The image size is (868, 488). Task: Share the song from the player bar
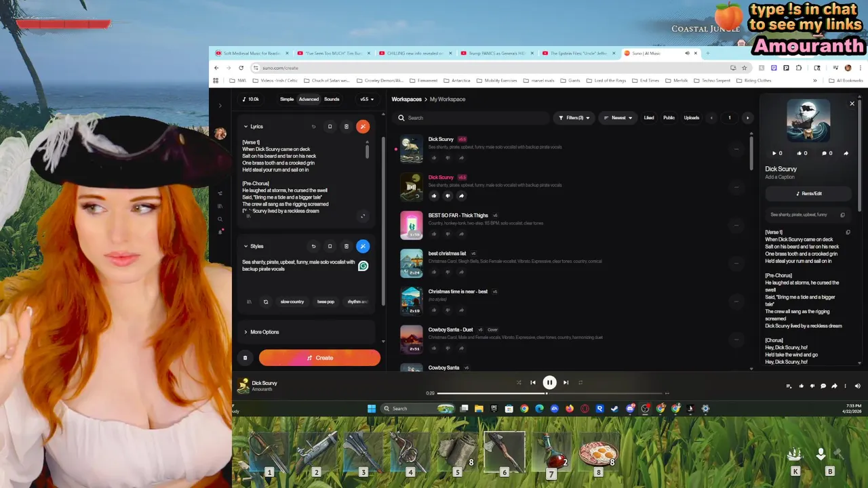834,386
